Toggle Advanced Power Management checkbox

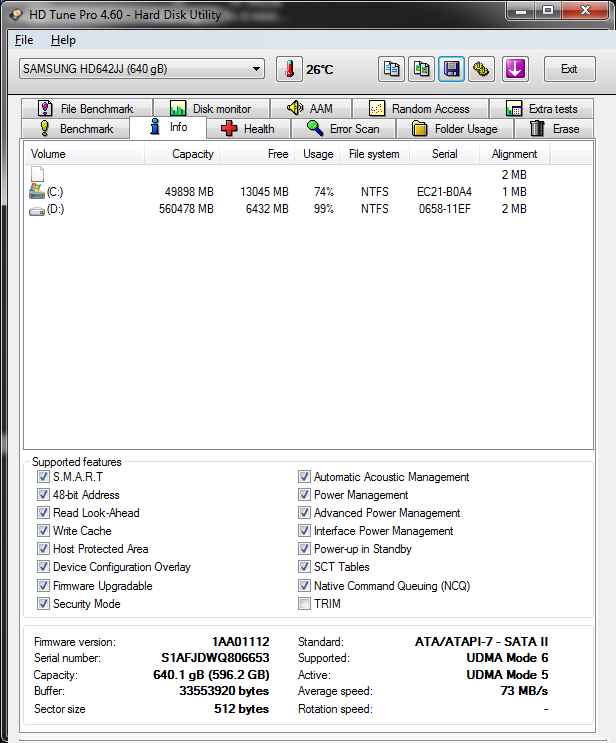pos(304,513)
